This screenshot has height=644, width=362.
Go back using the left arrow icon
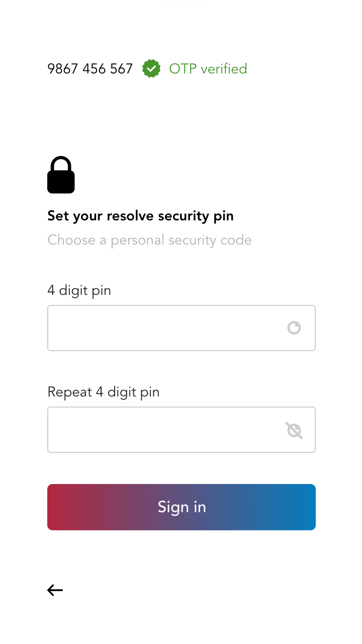55,590
